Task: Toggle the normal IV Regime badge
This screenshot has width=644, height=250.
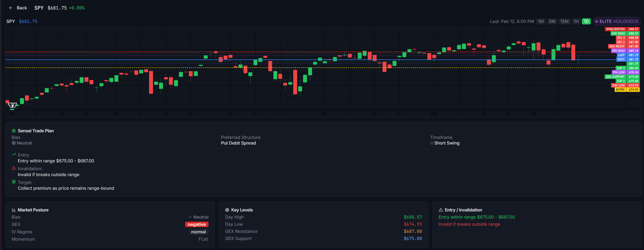Action: (x=198, y=232)
